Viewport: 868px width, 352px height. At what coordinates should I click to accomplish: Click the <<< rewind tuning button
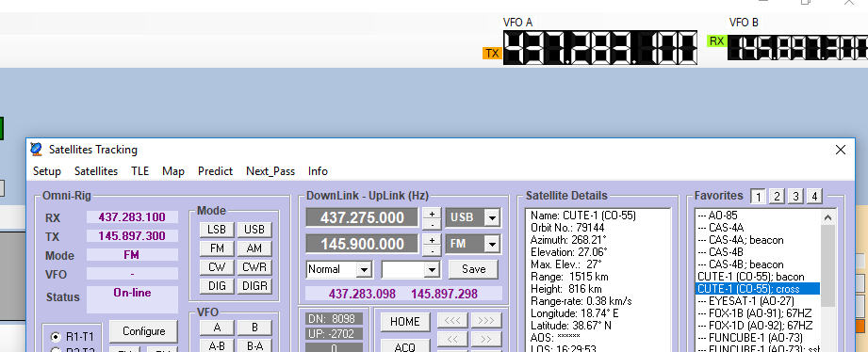point(452,321)
